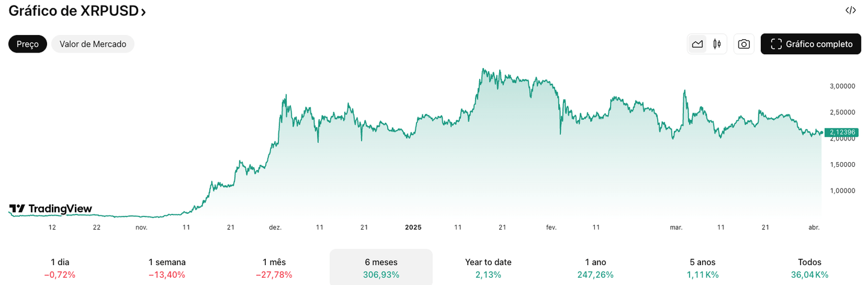
Task: Switch to Valor de Mercado view
Action: point(93,44)
